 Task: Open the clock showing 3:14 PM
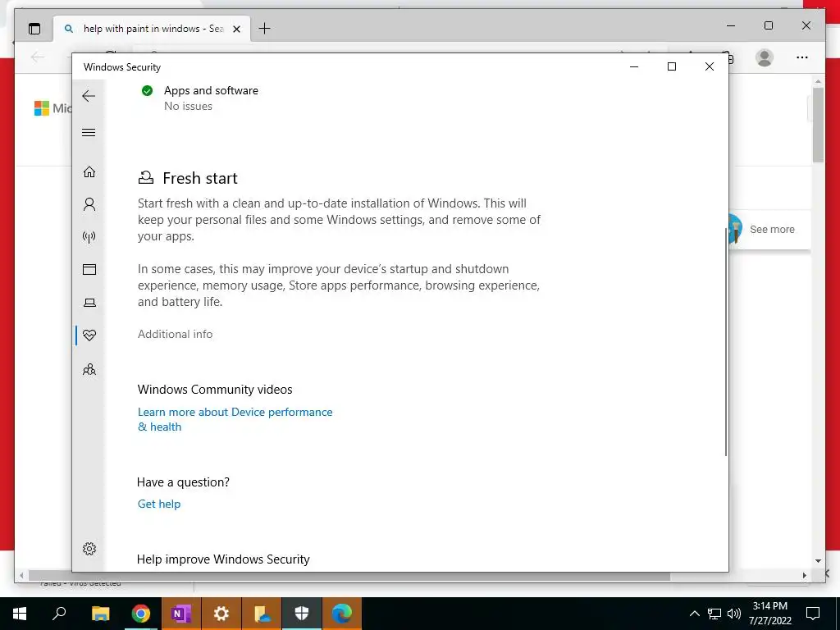769,614
